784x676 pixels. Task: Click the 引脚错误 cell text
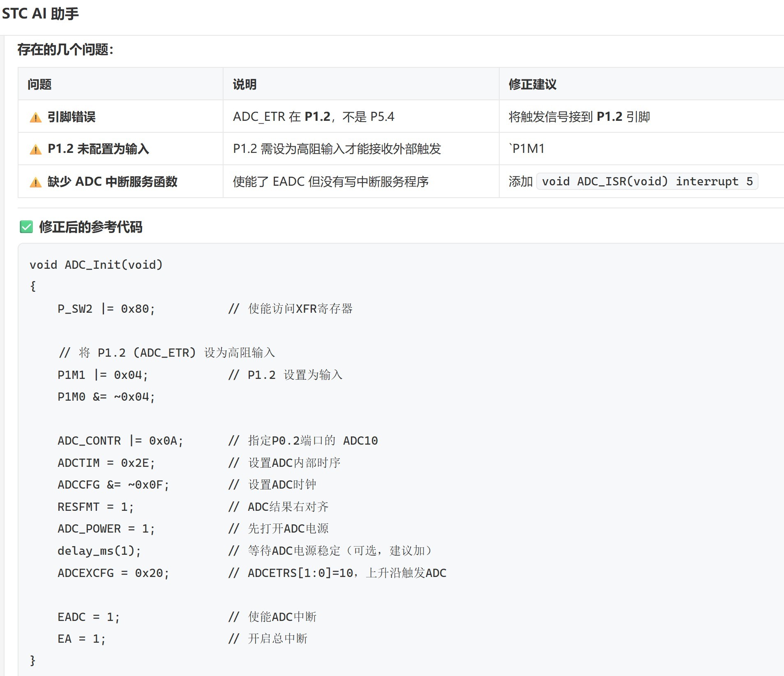[x=71, y=117]
